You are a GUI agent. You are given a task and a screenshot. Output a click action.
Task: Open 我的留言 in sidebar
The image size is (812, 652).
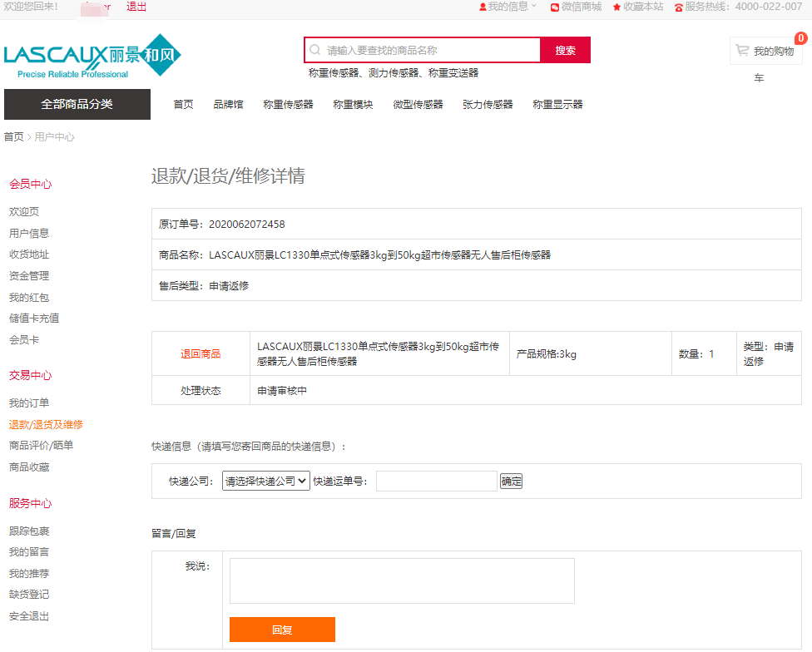[29, 552]
